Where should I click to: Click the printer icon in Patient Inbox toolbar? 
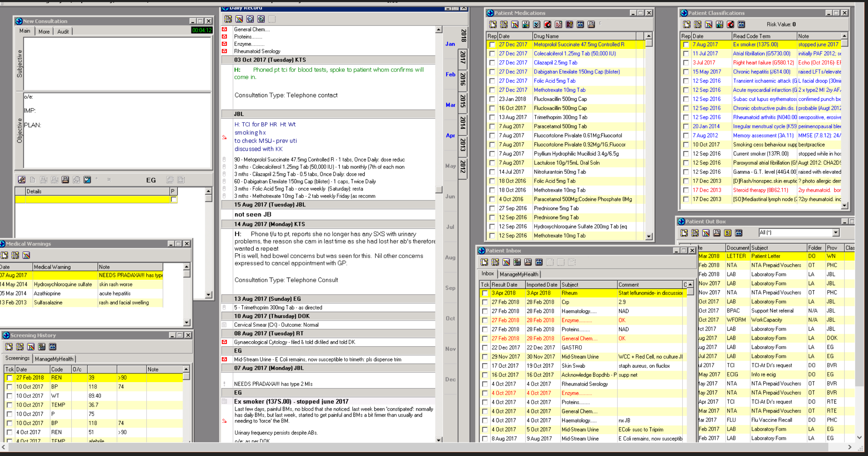coord(528,262)
